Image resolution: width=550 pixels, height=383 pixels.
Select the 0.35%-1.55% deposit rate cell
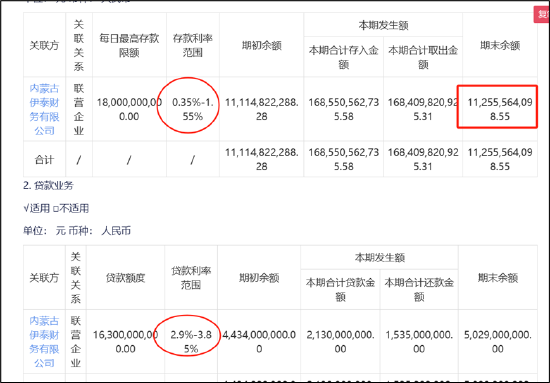click(193, 109)
